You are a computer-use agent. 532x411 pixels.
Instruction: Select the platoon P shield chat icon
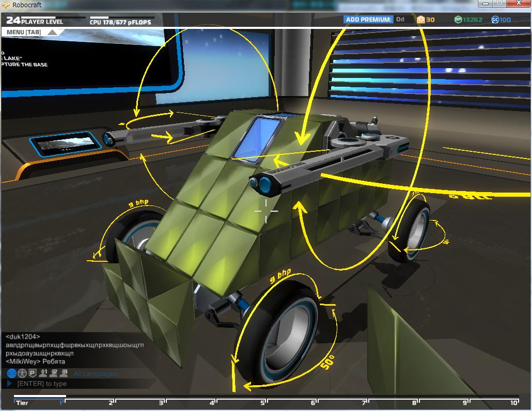[32, 373]
